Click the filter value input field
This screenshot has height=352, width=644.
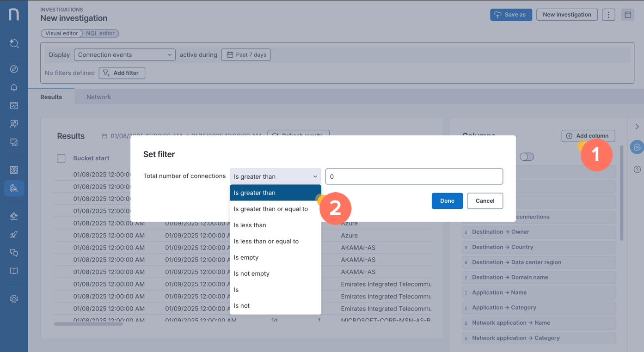414,176
